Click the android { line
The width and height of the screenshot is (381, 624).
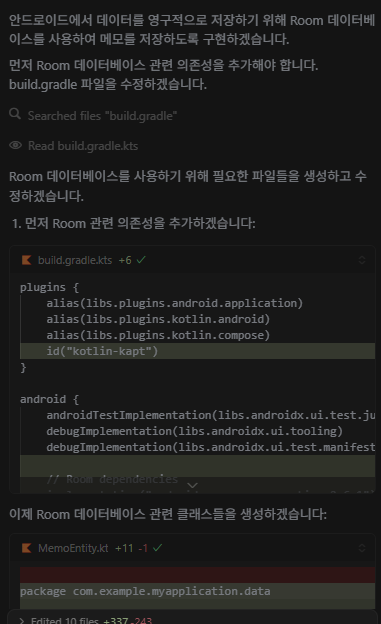tap(49, 399)
